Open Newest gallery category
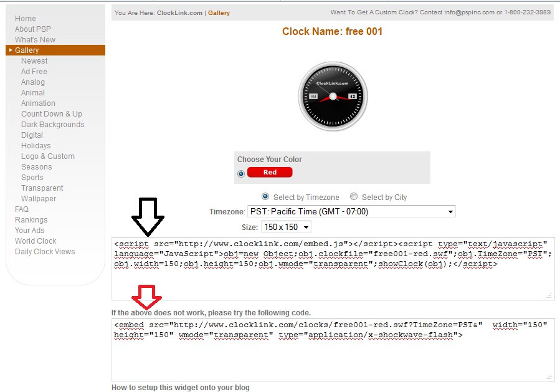This screenshot has width=560, height=392. tap(34, 60)
